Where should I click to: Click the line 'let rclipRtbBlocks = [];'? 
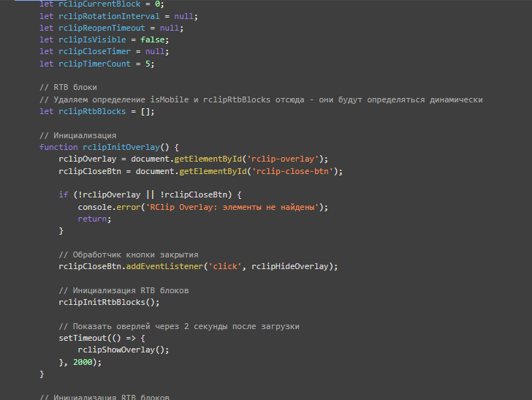click(x=96, y=111)
